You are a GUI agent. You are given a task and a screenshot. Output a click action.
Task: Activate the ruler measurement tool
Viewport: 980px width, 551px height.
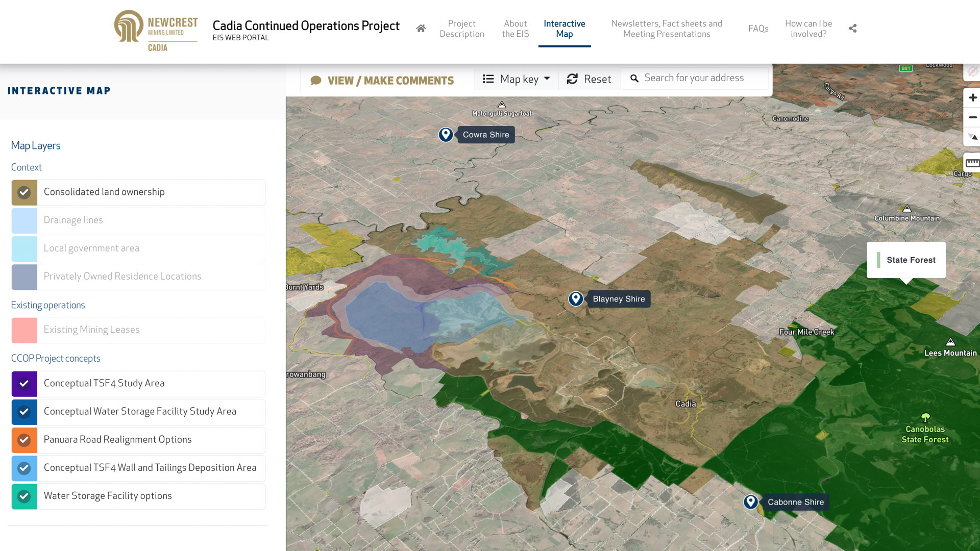point(972,163)
